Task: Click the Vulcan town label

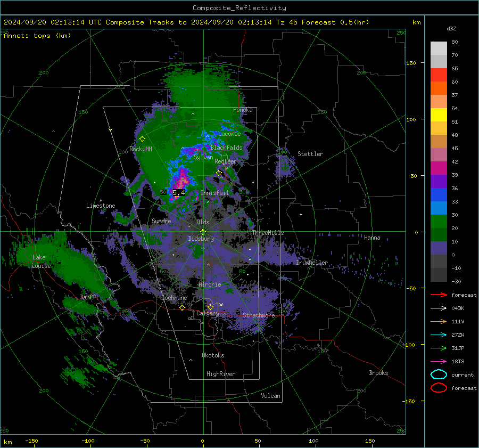Action: pos(271,396)
